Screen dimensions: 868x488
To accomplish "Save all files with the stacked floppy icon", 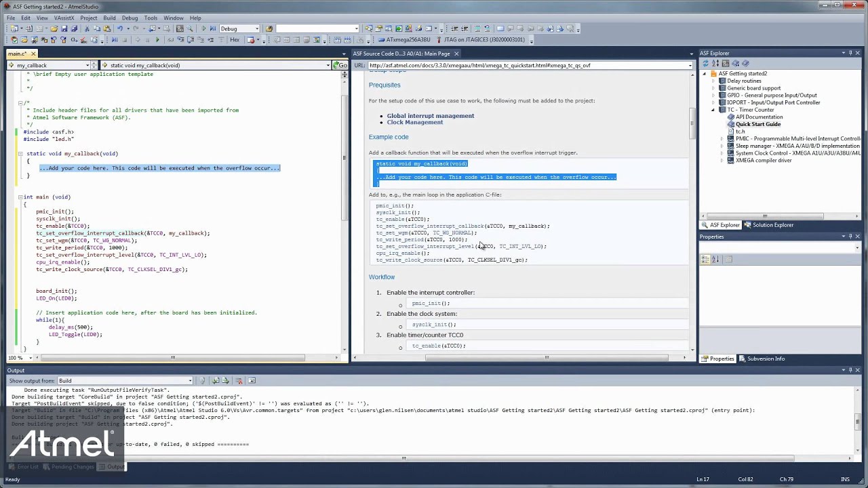I will [x=74, y=28].
